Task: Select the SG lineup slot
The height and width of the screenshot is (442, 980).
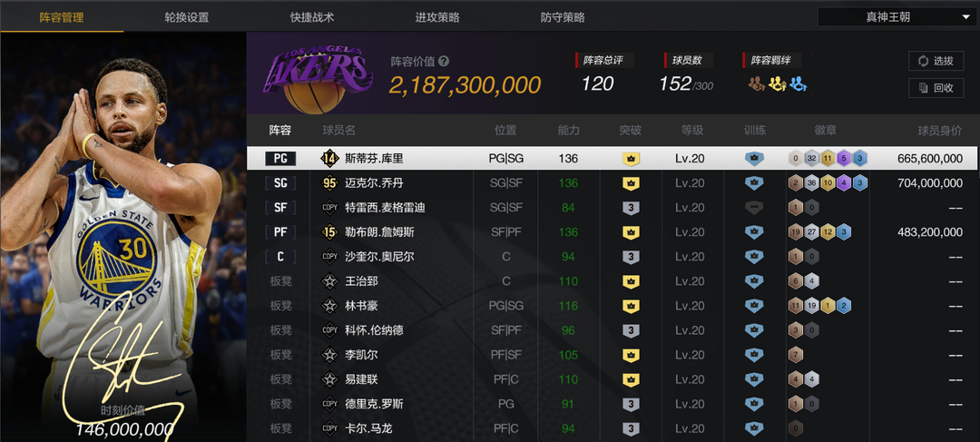Action: pyautogui.click(x=280, y=183)
